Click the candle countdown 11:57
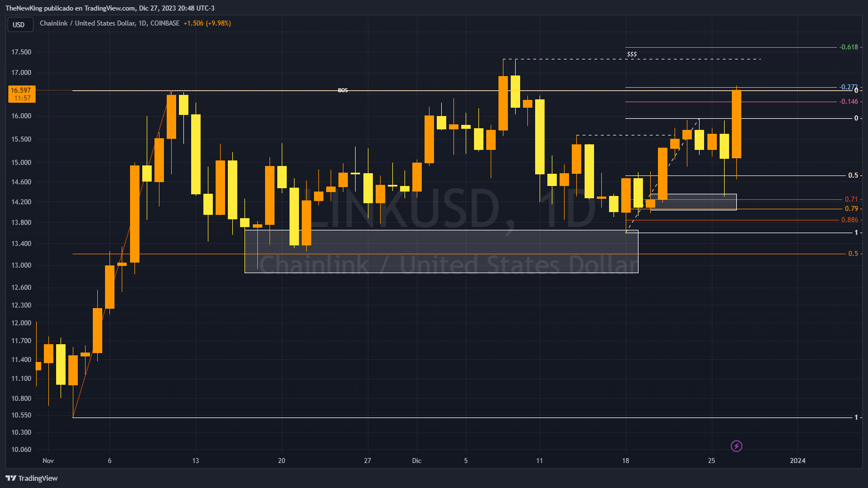Viewport: 868px width, 488px height. (x=22, y=98)
